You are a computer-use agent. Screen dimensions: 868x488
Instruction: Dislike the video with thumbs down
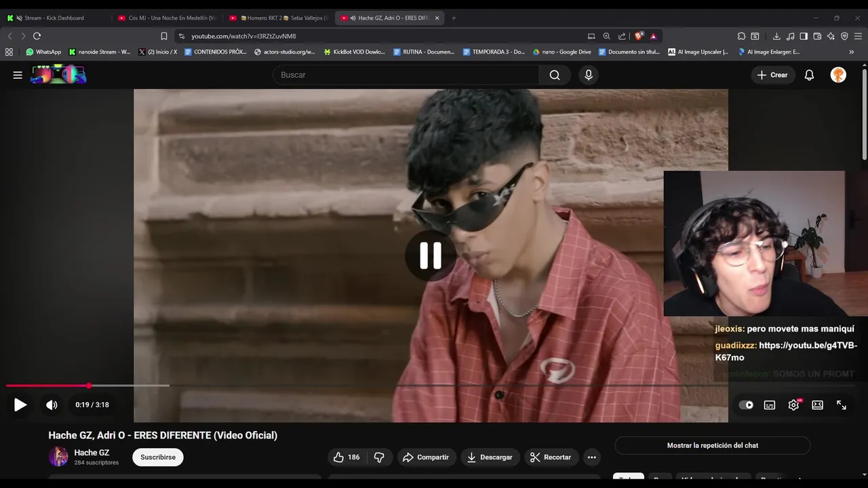[379, 457]
